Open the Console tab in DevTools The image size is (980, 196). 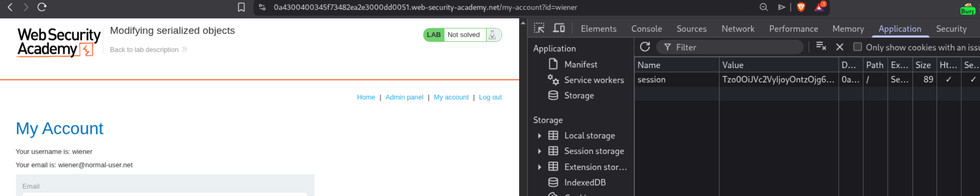click(x=646, y=29)
